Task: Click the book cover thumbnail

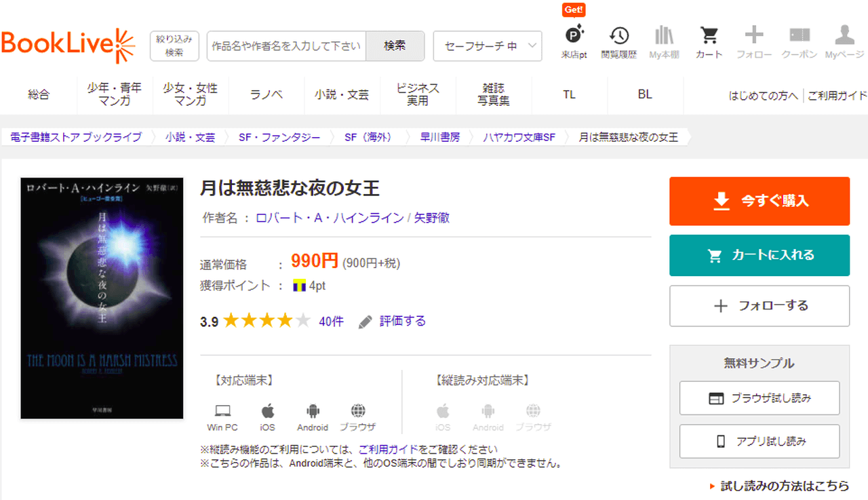Action: click(x=102, y=298)
